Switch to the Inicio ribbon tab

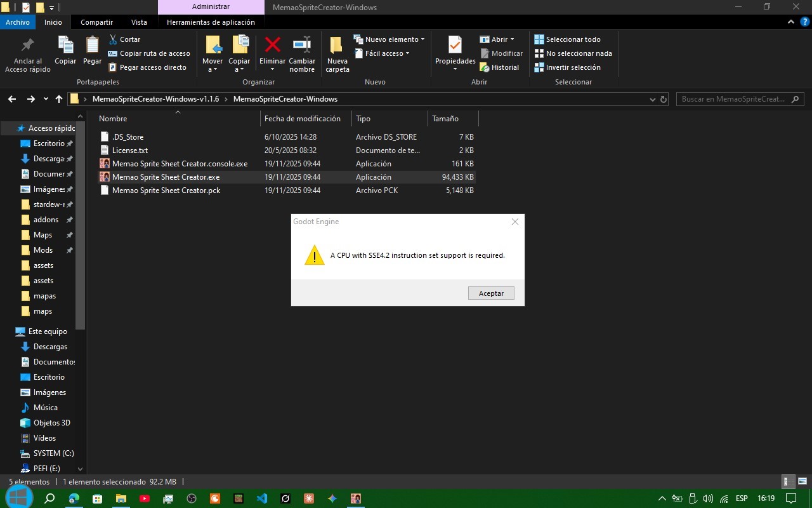(x=53, y=22)
